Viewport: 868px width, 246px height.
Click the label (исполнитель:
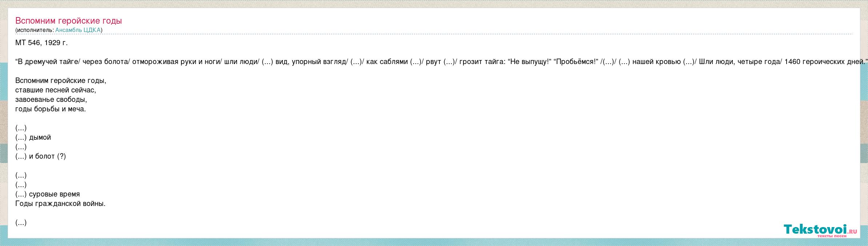35,30
